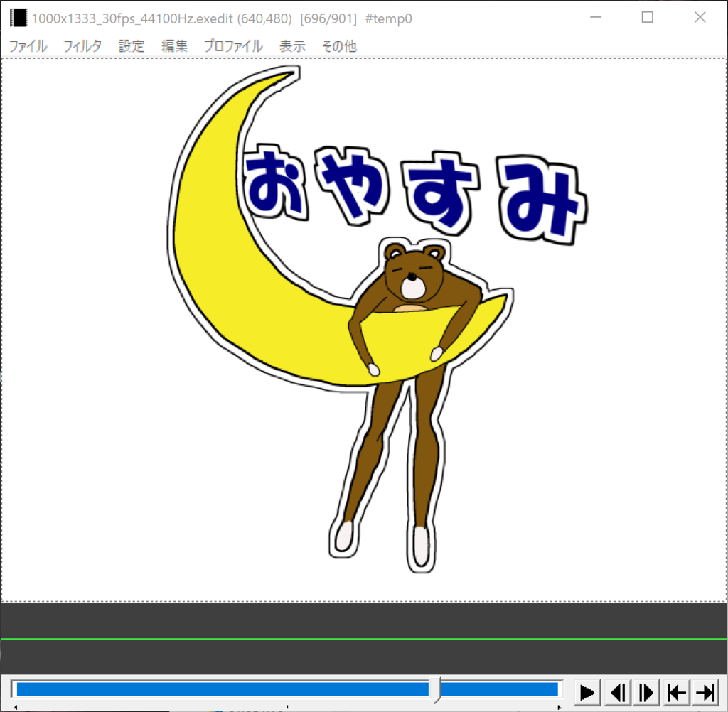This screenshot has height=712, width=728.
Task: Open the フィルタ (Filter) menu
Action: (x=82, y=45)
